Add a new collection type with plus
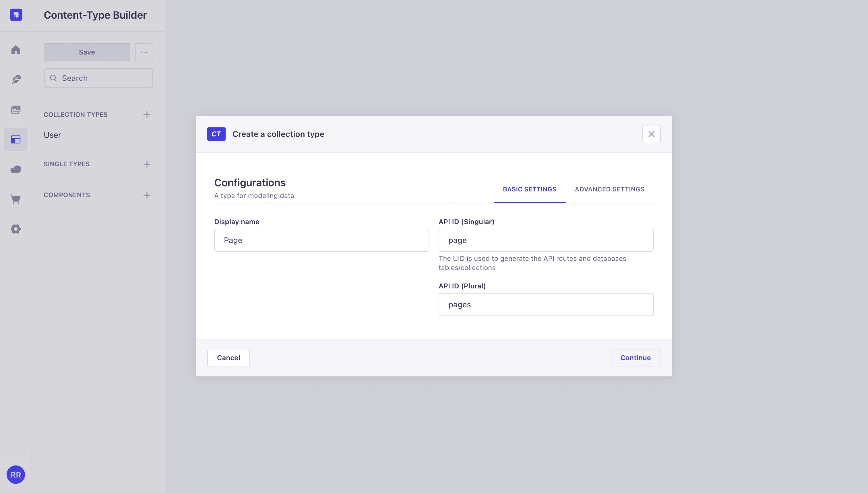This screenshot has height=493, width=868. 147,115
